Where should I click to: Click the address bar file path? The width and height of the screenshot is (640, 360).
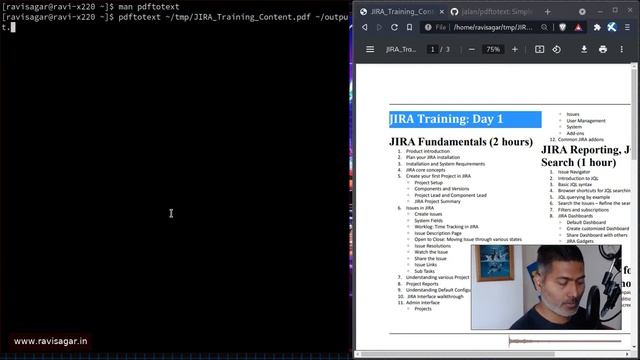coord(493,27)
